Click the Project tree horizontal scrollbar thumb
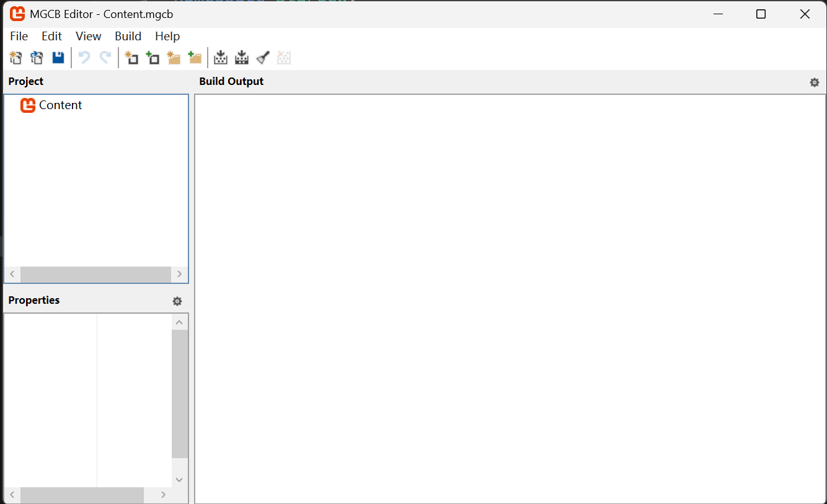Viewport: 827px width, 504px height. coord(95,274)
